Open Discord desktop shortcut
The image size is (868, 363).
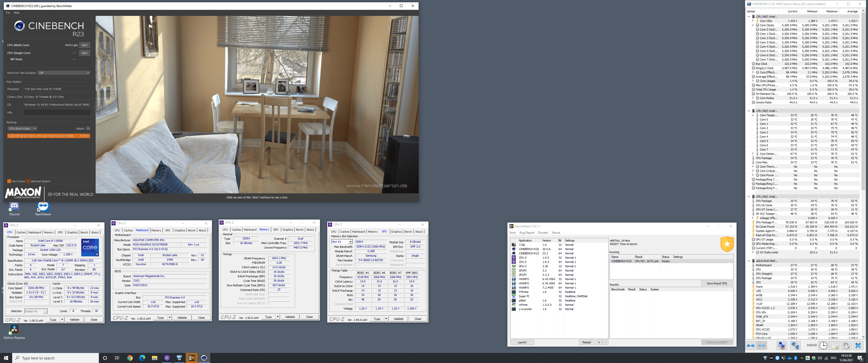[x=14, y=209]
